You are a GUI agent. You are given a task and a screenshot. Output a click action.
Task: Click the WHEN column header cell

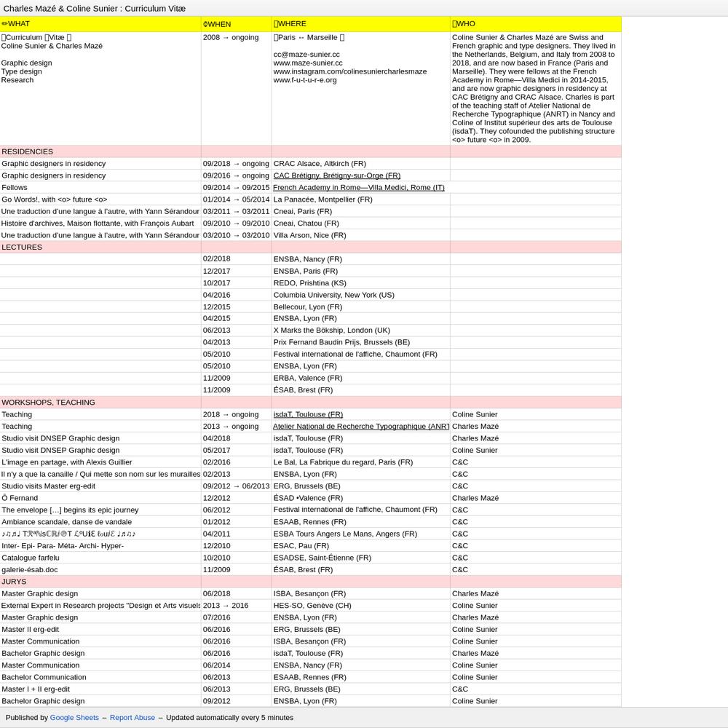click(x=237, y=24)
